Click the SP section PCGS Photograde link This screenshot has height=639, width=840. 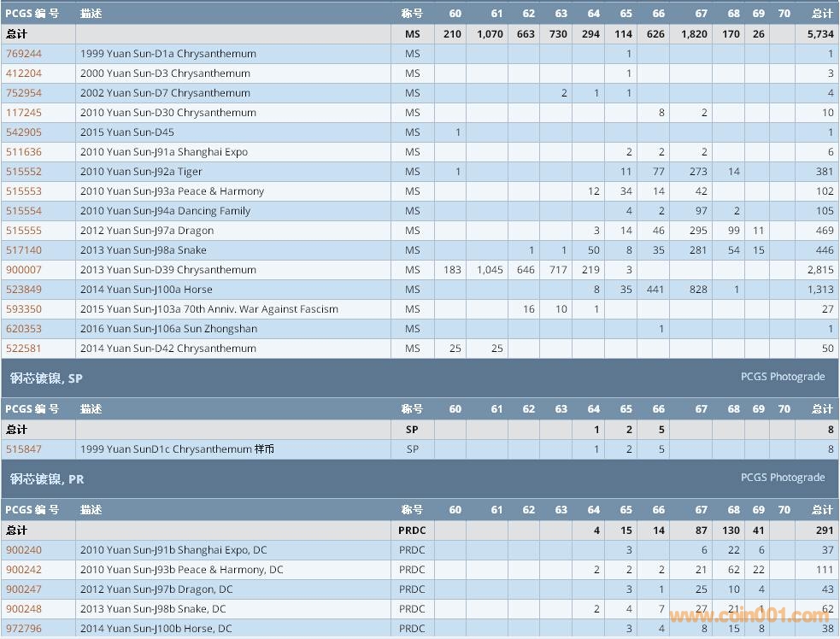[782, 377]
